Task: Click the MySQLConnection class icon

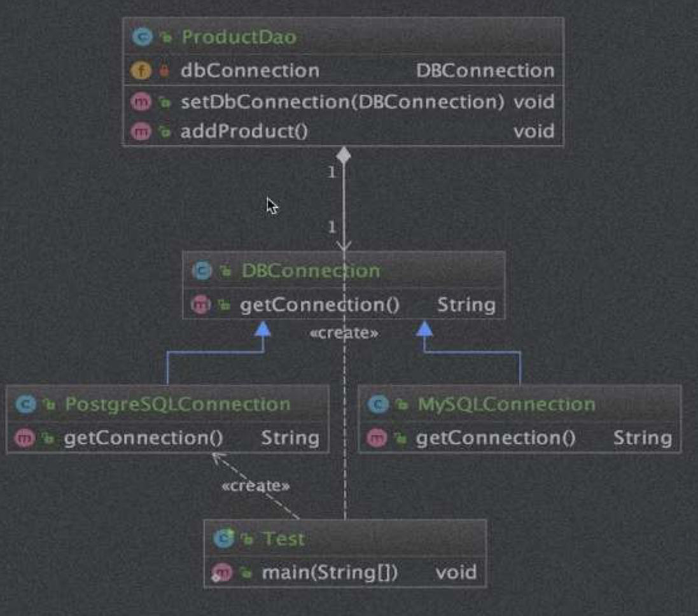Action: 379,404
